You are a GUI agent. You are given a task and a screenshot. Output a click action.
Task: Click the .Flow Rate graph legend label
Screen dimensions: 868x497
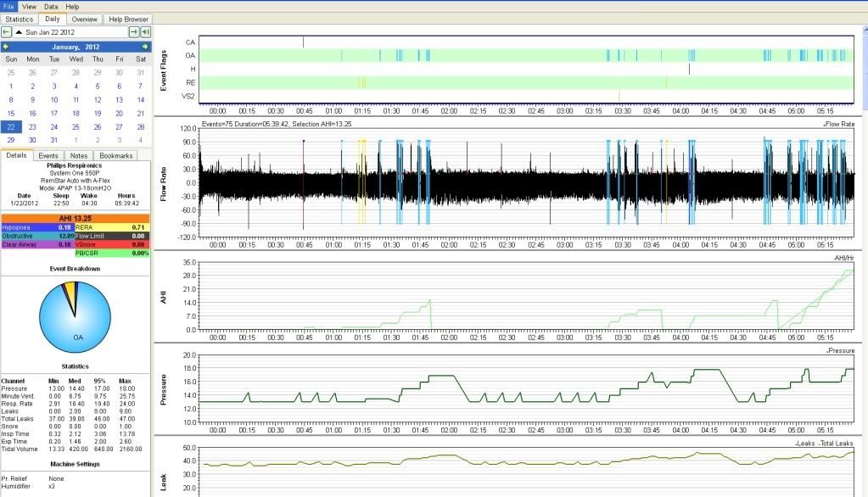point(838,124)
